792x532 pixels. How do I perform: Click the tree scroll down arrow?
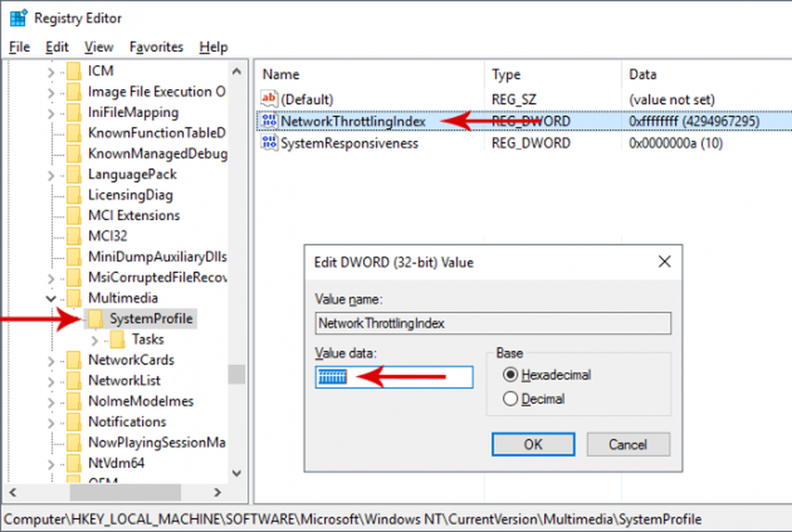click(x=237, y=473)
